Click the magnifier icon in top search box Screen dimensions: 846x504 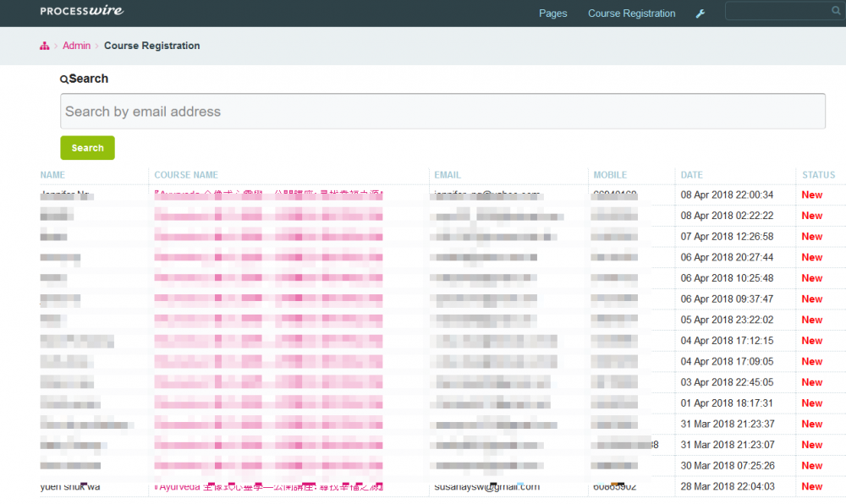835,11
